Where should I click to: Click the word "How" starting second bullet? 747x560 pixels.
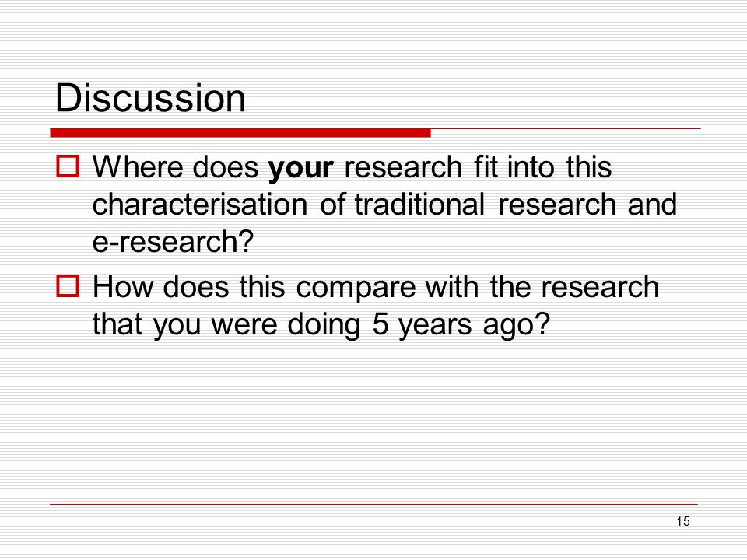click(x=122, y=287)
